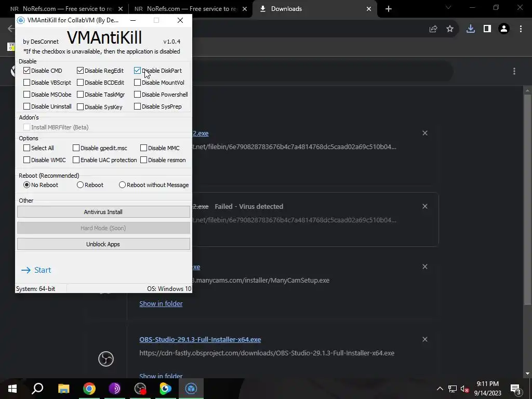Bookmark page with star icon
Viewport: 532px width, 399px height.
coord(450,29)
